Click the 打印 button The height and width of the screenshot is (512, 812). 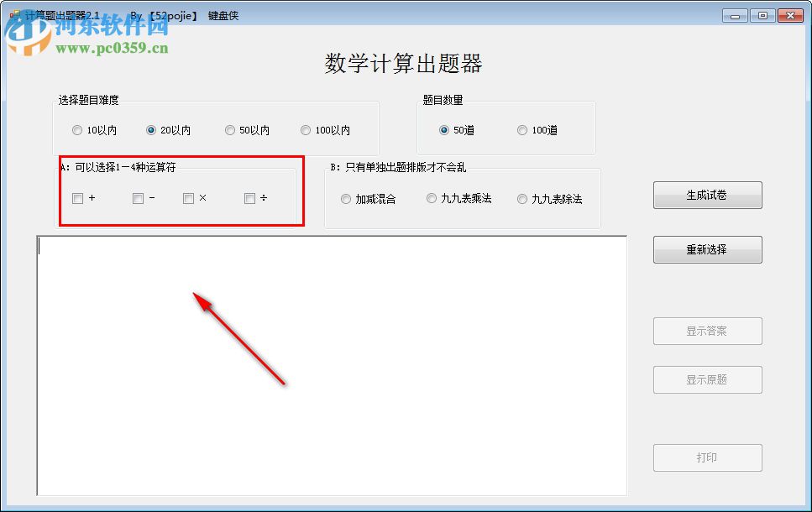(x=707, y=457)
